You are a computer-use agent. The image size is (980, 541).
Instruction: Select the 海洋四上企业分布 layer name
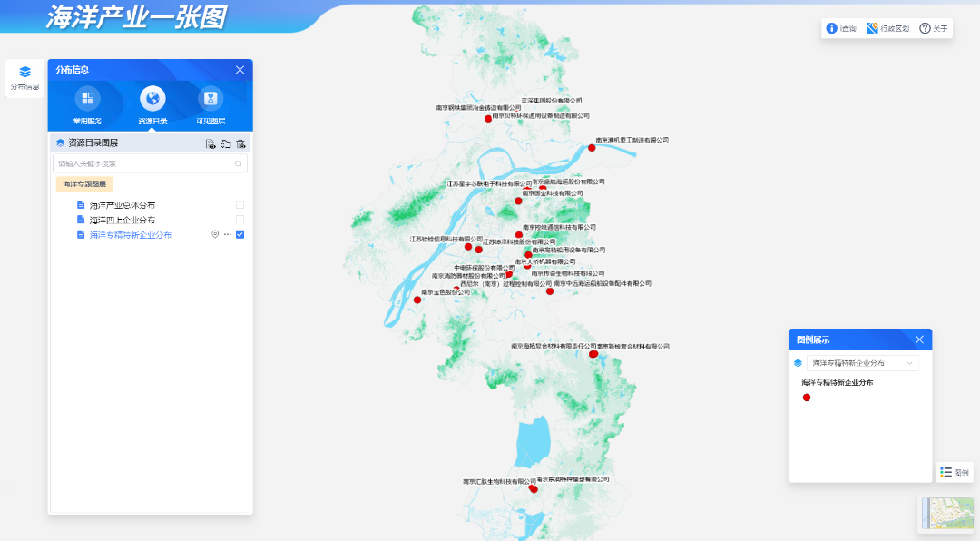122,220
